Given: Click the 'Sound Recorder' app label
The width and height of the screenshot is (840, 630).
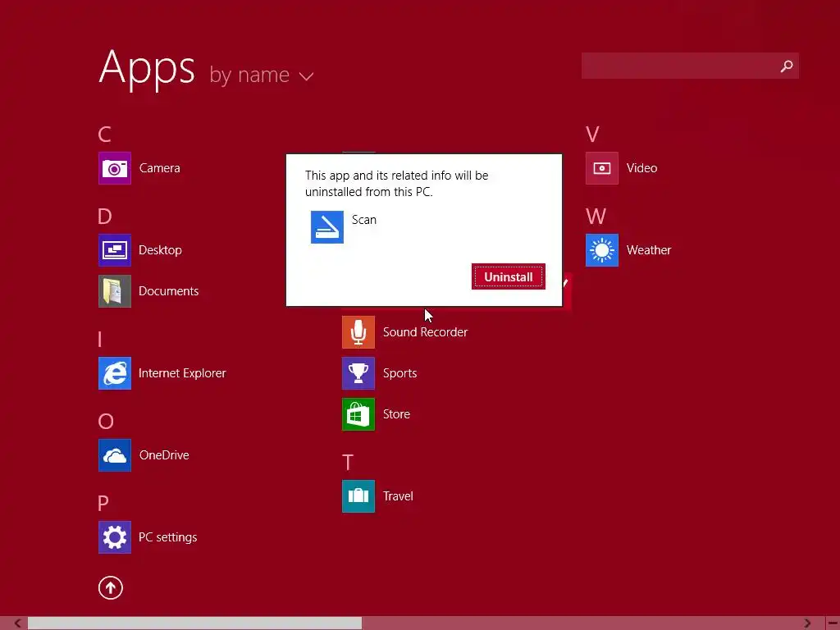Looking at the screenshot, I should pyautogui.click(x=426, y=332).
